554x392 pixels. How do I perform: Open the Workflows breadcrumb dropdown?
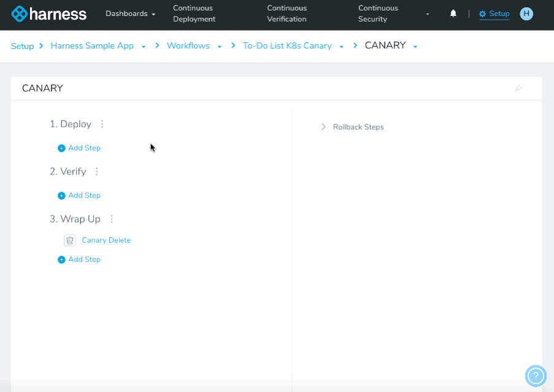pos(220,47)
